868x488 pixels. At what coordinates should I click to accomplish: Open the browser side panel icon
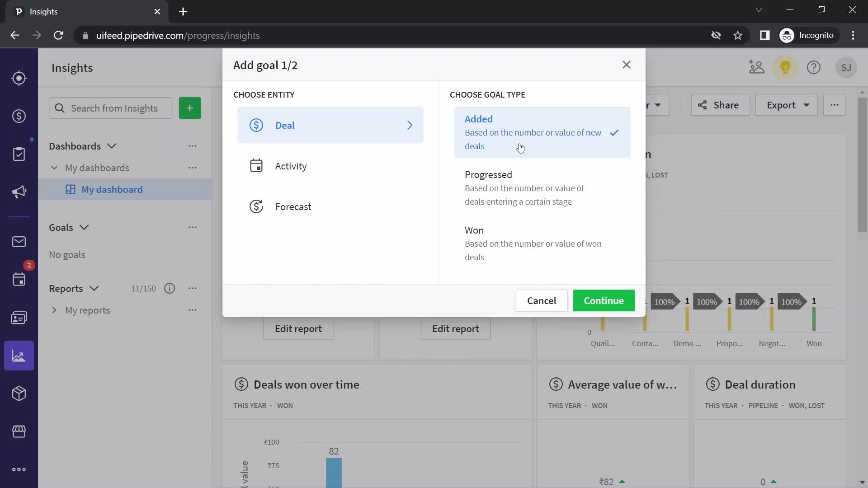(x=764, y=35)
